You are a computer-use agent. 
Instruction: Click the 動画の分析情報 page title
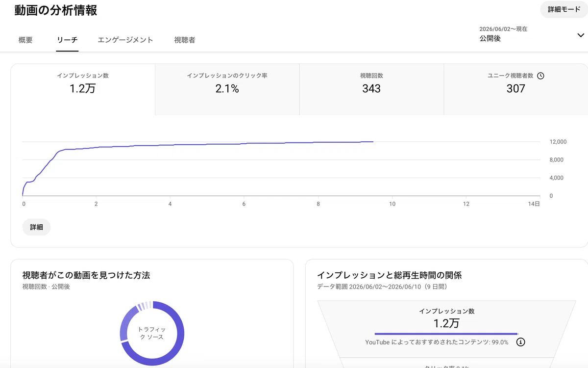[x=55, y=11]
